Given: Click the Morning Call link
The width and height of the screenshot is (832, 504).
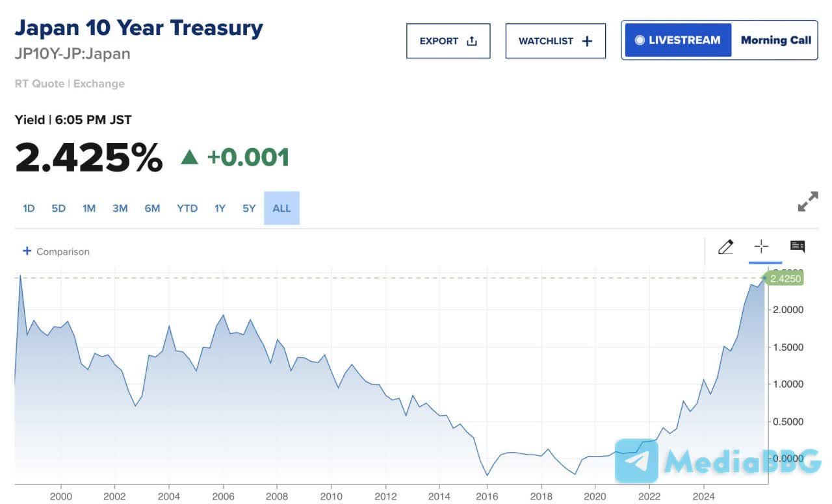Looking at the screenshot, I should coord(775,40).
